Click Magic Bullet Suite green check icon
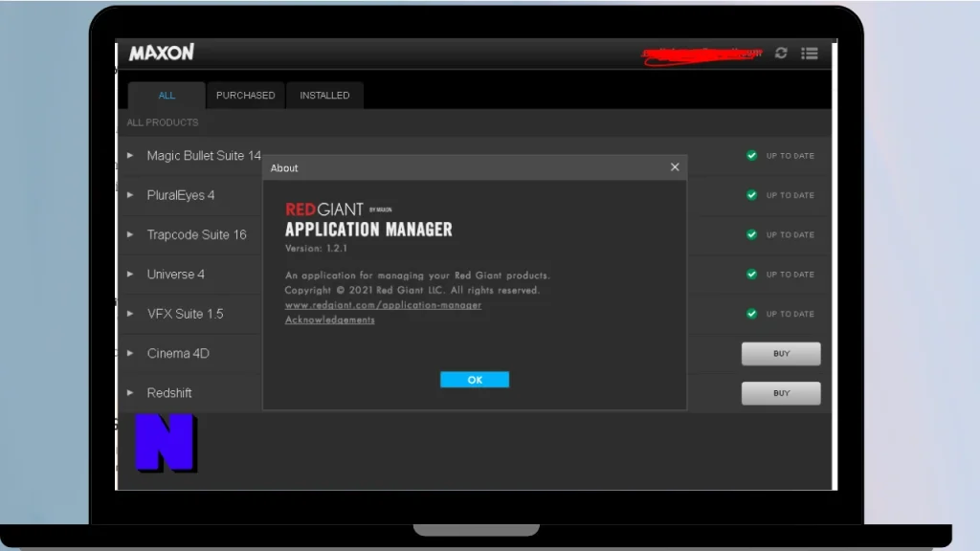 point(751,156)
